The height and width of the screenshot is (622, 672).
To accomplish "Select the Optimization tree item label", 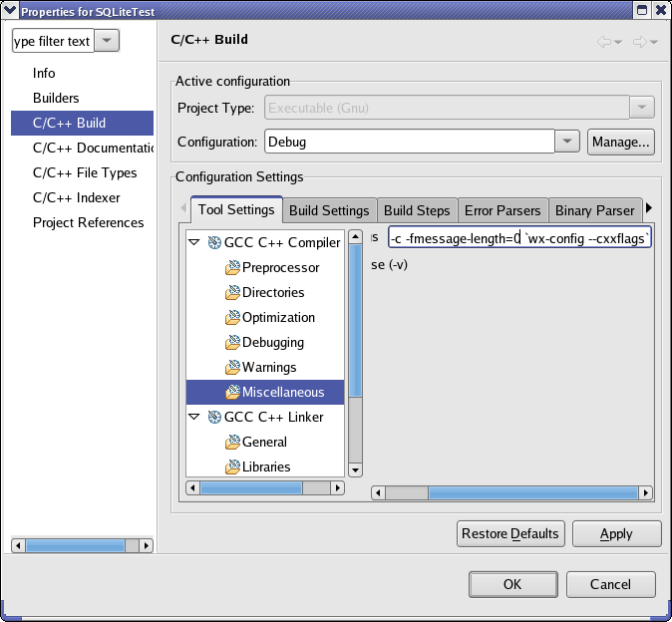I will [278, 317].
